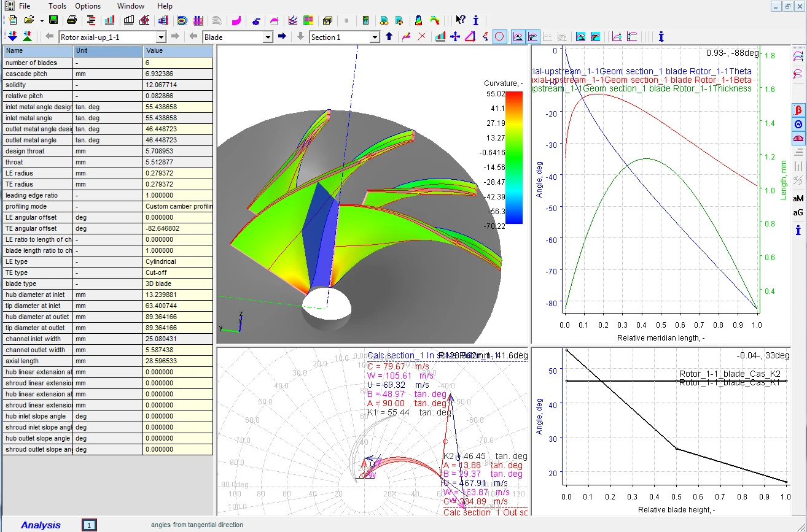
Task: Click the left arrow before the Rotor dropdown
Action: point(50,37)
